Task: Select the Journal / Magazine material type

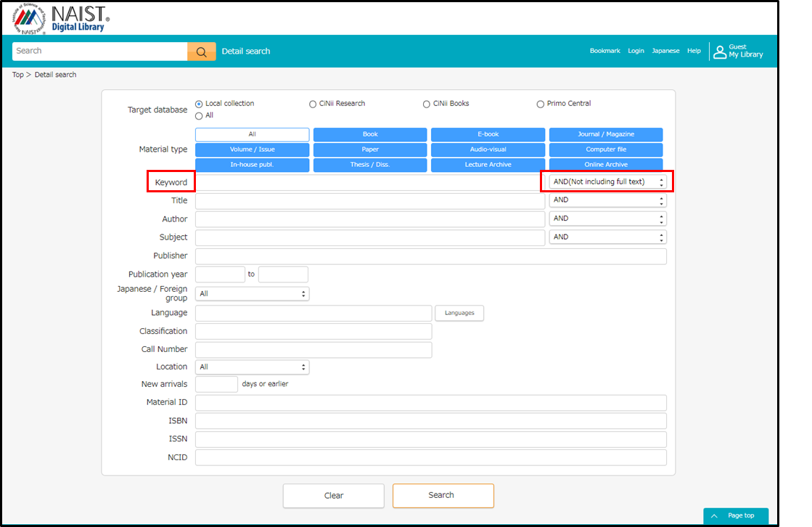Action: point(606,134)
